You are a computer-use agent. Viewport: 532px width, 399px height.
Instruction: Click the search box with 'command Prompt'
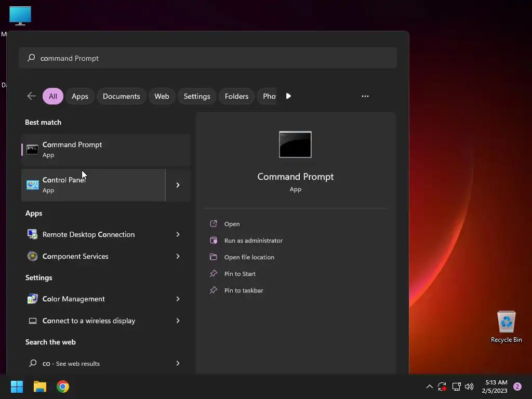208,58
